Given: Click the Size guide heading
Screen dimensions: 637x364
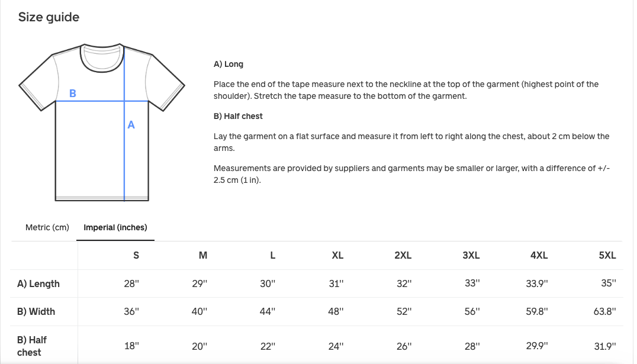Looking at the screenshot, I should click(x=49, y=17).
